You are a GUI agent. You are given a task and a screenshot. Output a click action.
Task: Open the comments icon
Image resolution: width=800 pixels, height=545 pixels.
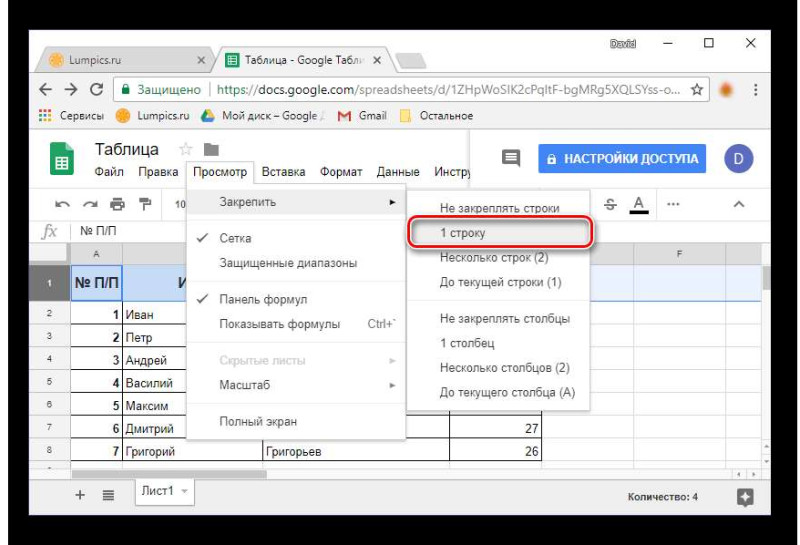point(511,158)
